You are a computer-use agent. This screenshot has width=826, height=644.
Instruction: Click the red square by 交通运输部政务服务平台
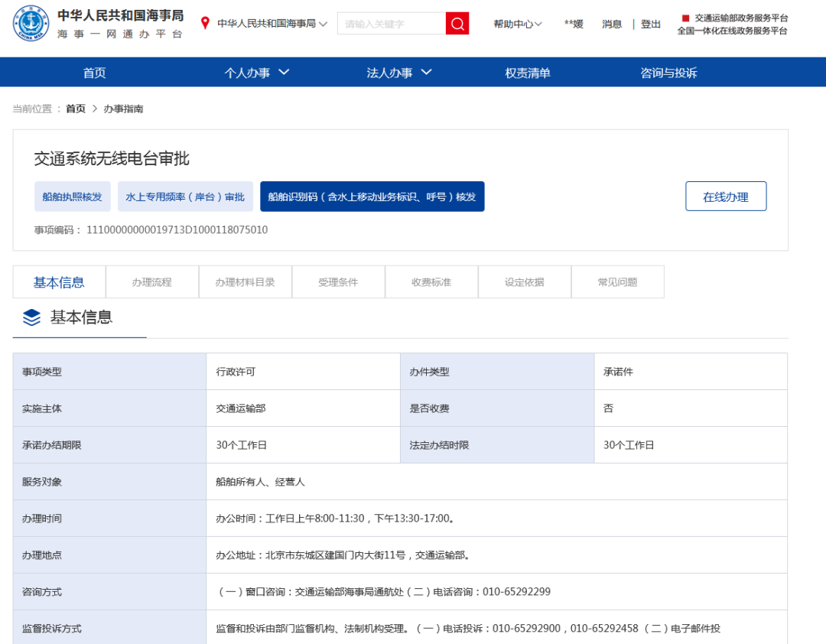pyautogui.click(x=686, y=18)
